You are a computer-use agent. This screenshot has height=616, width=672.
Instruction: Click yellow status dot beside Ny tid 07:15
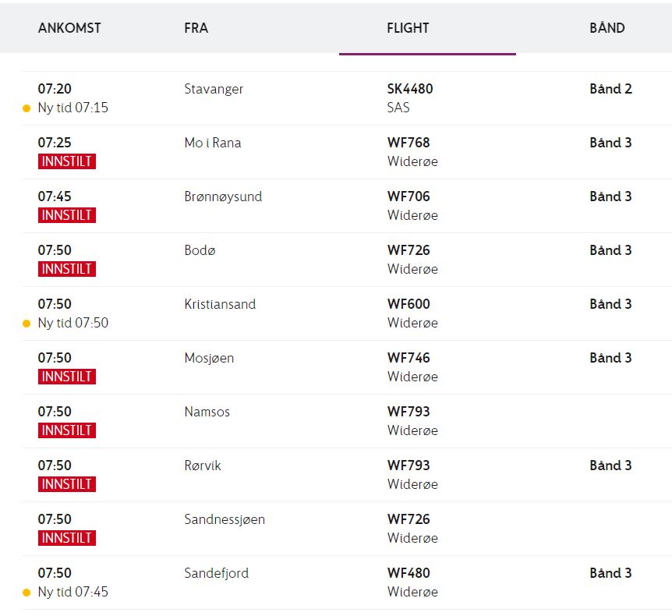pos(27,108)
